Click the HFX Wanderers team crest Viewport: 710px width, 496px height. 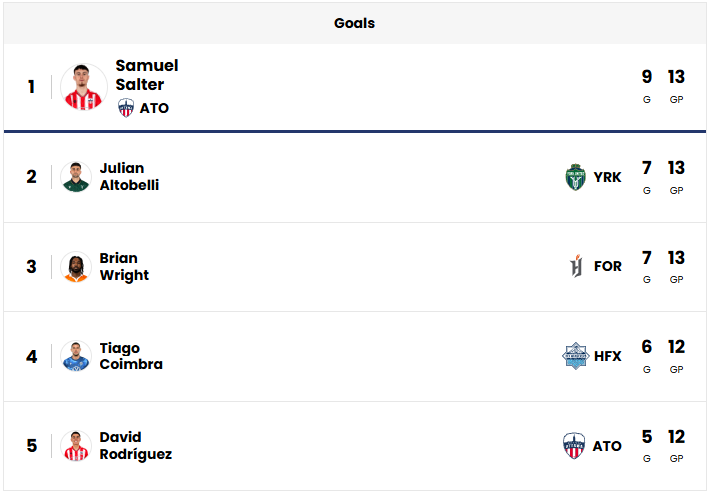[575, 356]
